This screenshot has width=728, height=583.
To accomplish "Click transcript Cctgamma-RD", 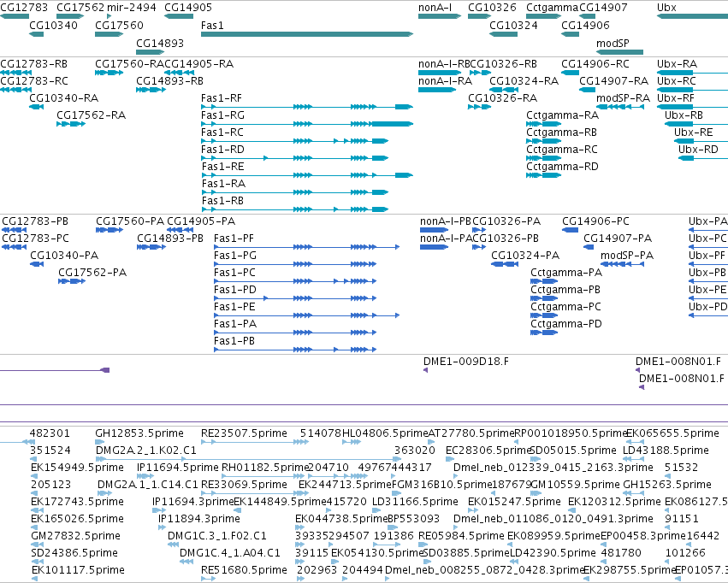I will [x=562, y=167].
